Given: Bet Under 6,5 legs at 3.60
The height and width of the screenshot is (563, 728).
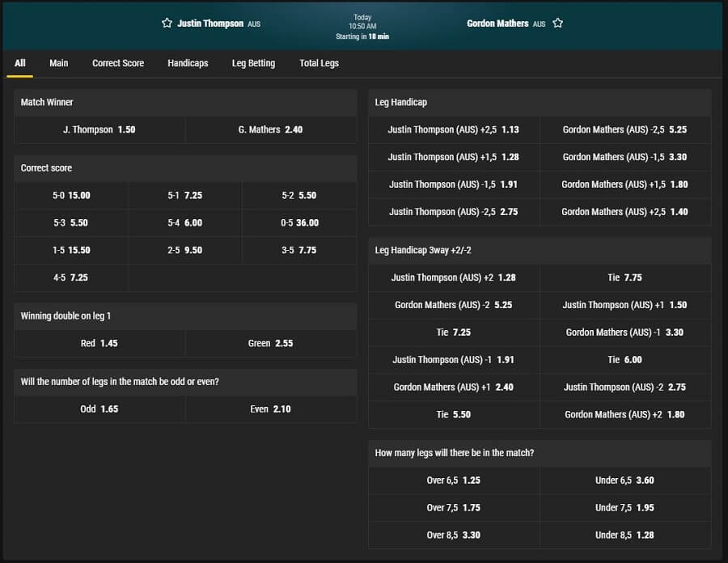Looking at the screenshot, I should tap(625, 480).
